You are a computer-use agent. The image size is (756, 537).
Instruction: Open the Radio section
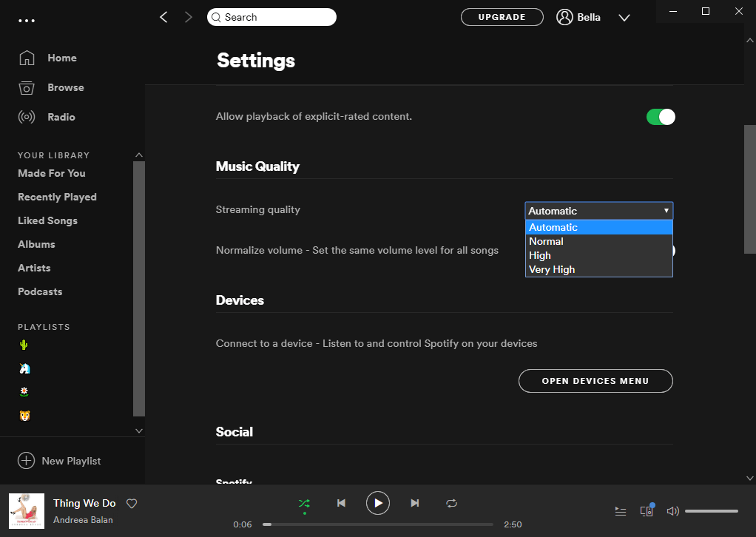coord(61,117)
